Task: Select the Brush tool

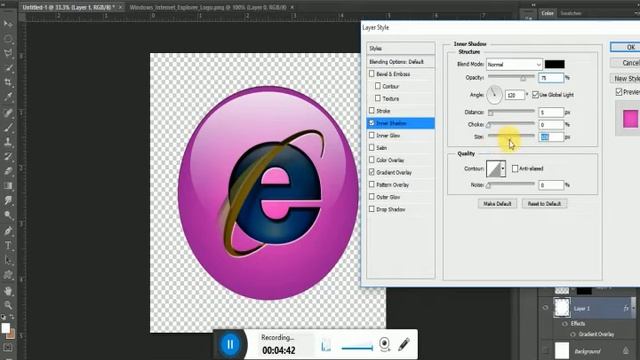Action: (8, 127)
